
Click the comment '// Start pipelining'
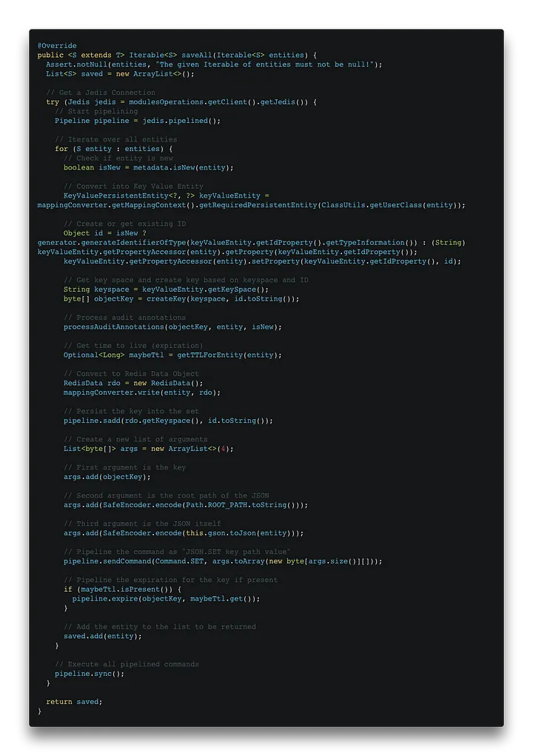tap(96, 111)
